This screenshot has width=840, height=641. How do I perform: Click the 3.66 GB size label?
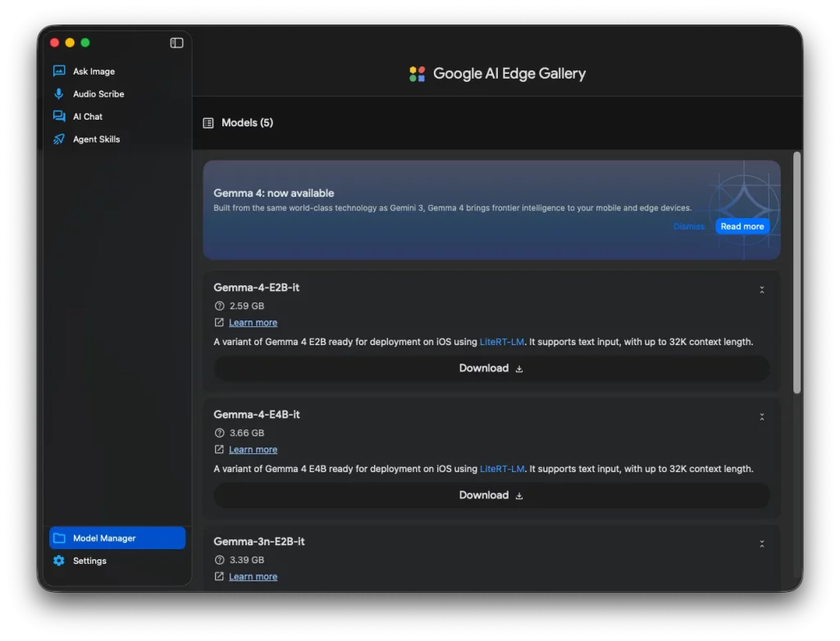point(247,433)
